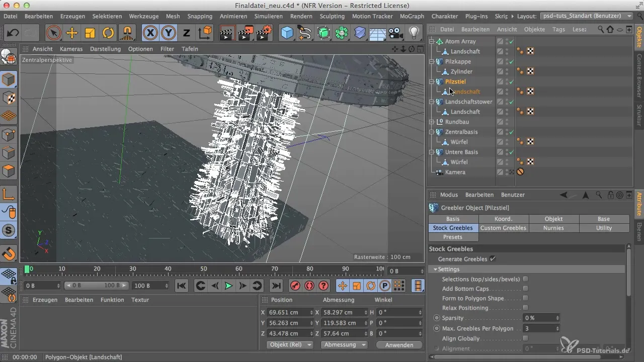Open the Presets tab
The height and width of the screenshot is (362, 644).
tap(453, 237)
